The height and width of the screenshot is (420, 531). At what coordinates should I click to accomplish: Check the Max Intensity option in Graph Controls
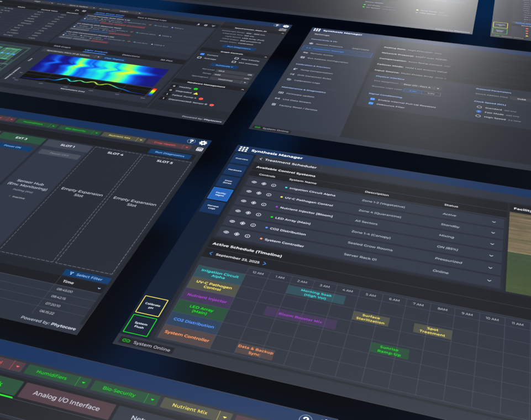pyautogui.click(x=237, y=59)
